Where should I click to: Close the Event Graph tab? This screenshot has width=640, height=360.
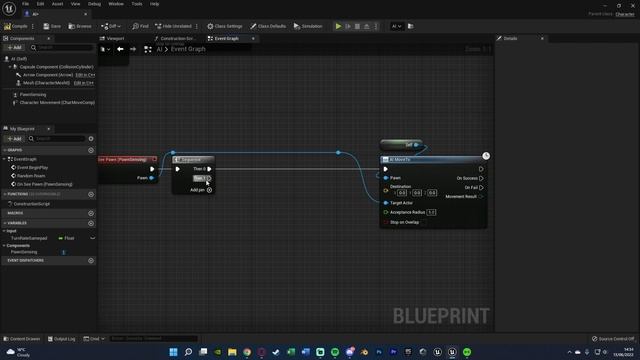click(x=253, y=38)
